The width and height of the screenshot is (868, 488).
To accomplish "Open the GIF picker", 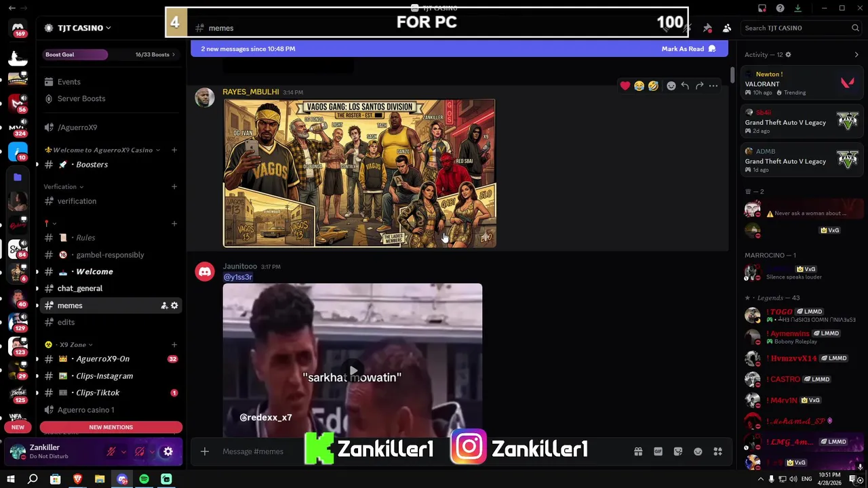I will [658, 451].
